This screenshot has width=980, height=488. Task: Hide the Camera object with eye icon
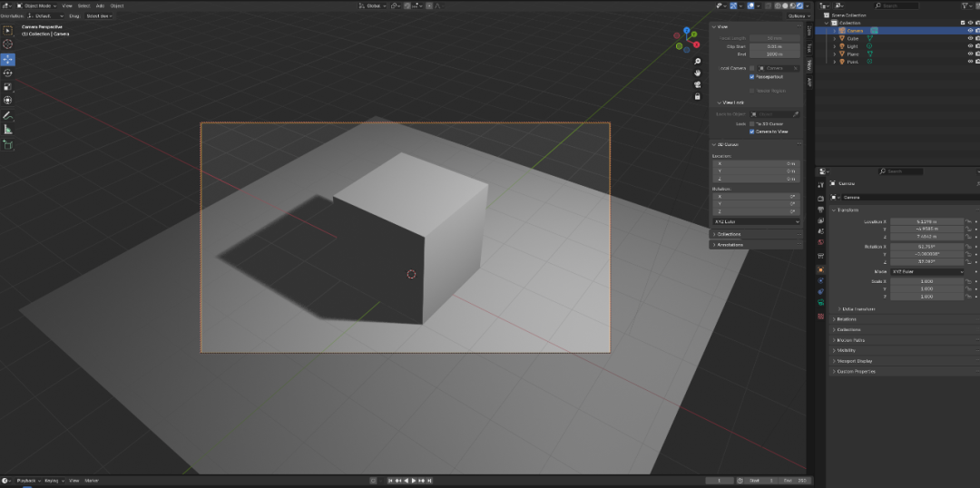(971, 31)
